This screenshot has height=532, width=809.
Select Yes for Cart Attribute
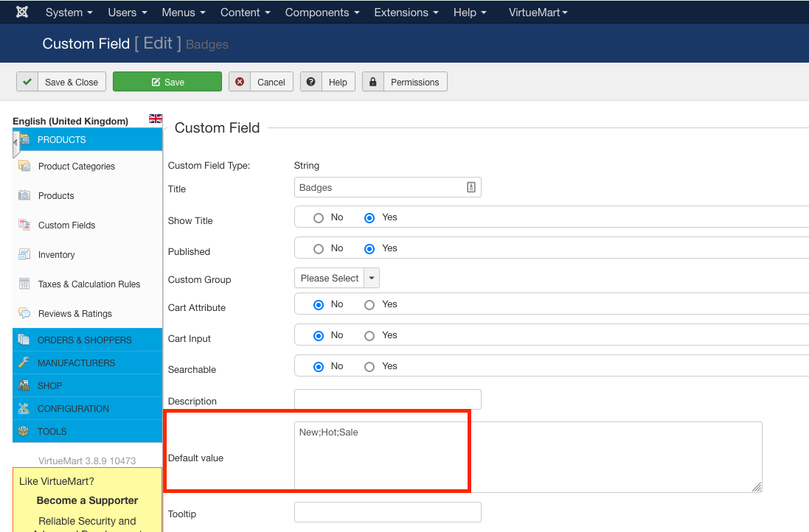369,305
